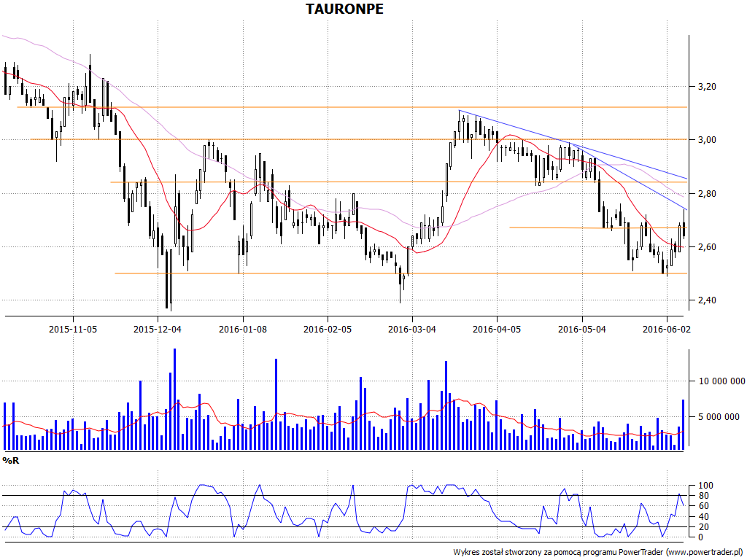Select the 20 level on %R axis
Screen dimensions: 747x560
pyautogui.click(x=705, y=527)
